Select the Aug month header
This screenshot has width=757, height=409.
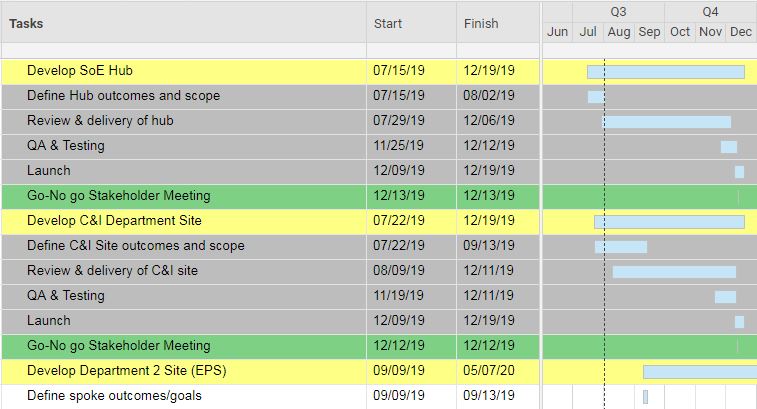coord(618,32)
